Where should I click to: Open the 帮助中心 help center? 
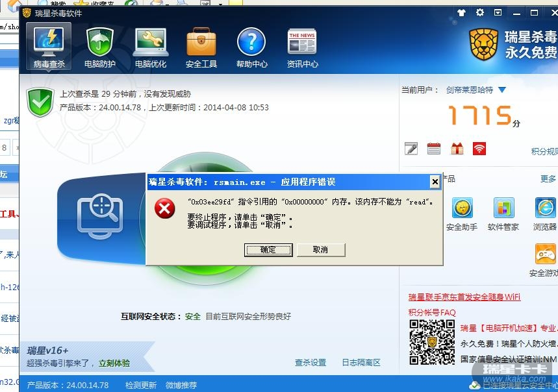point(251,47)
